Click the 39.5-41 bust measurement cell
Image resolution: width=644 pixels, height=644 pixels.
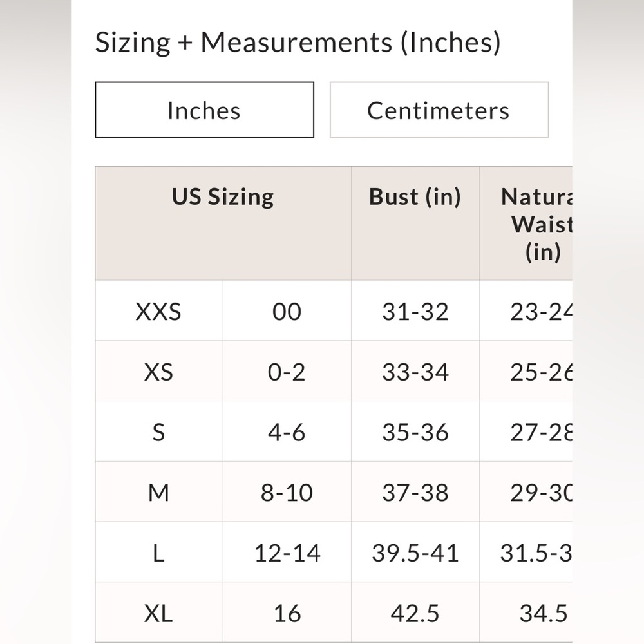tap(415, 553)
